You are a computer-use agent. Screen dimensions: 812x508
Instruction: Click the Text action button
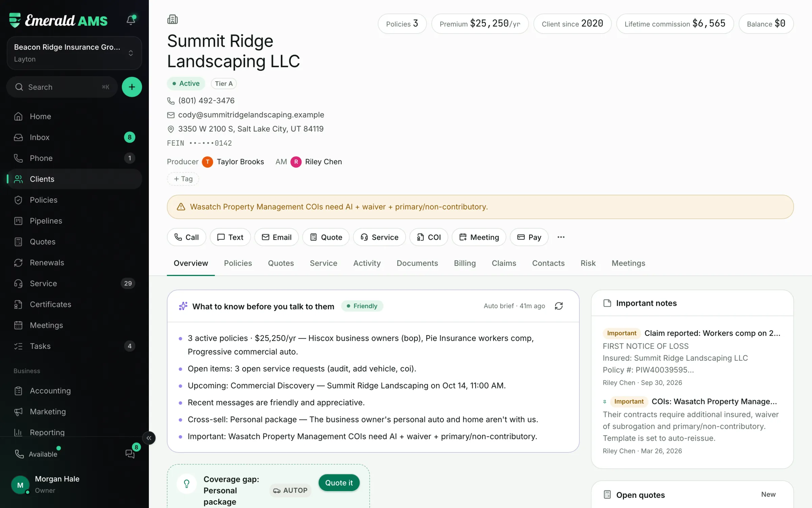230,237
